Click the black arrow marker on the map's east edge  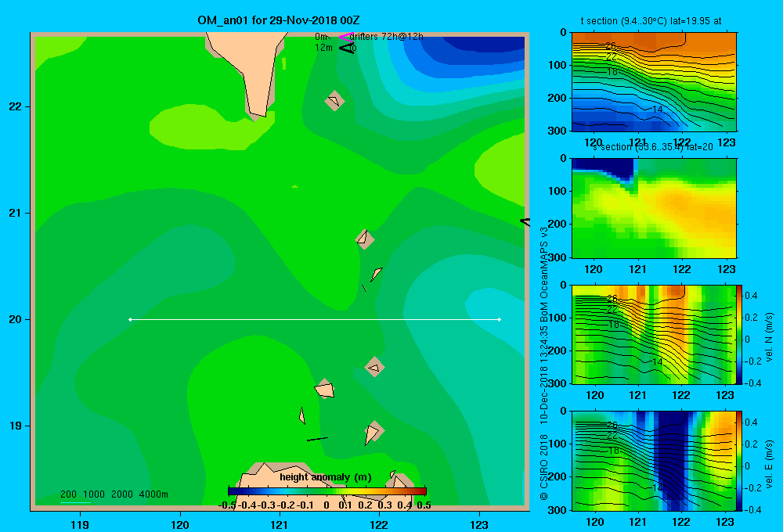pos(525,222)
